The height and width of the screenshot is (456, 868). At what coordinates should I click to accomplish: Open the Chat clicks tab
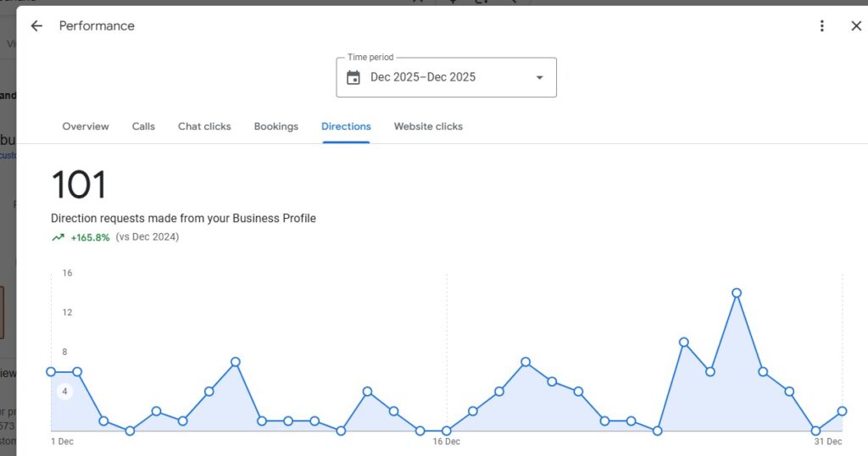[x=204, y=126]
